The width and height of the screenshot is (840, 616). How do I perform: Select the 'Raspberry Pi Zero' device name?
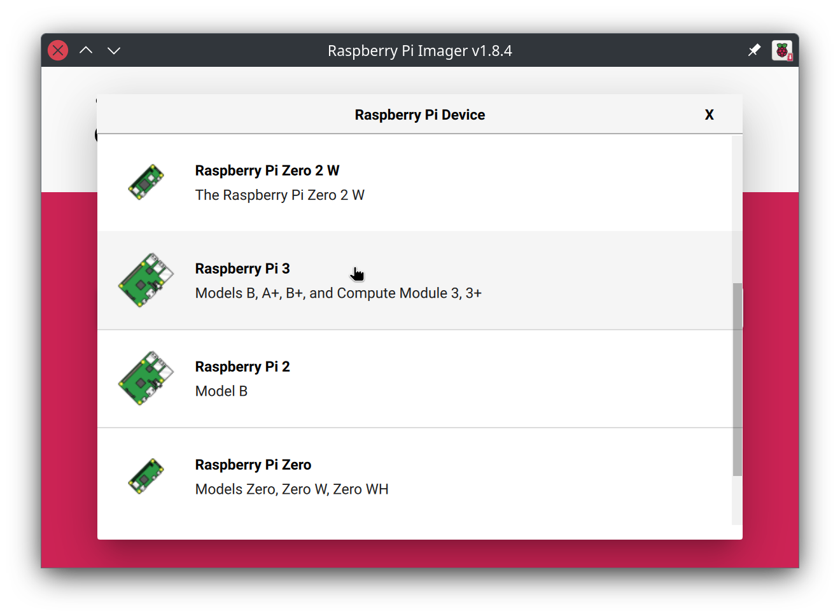click(x=253, y=465)
